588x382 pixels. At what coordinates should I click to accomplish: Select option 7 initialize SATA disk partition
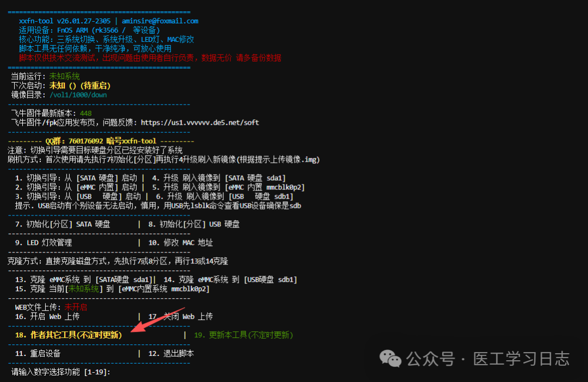click(63, 224)
